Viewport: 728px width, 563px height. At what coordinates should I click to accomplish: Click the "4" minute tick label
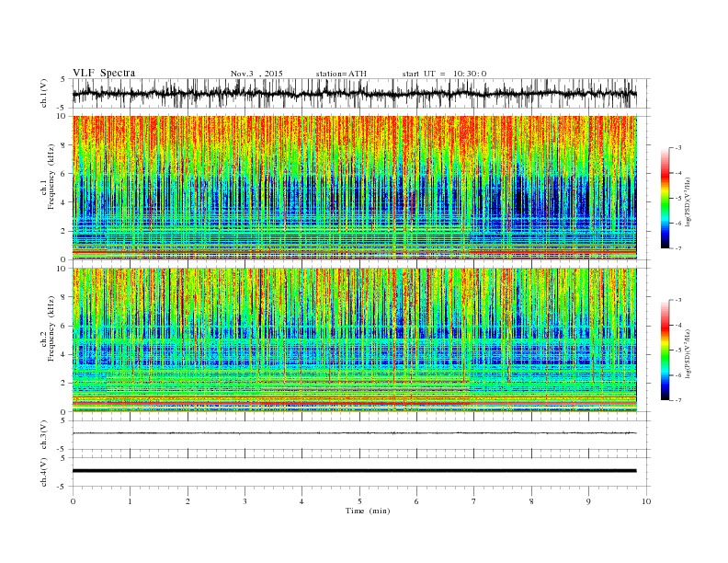[x=301, y=501]
